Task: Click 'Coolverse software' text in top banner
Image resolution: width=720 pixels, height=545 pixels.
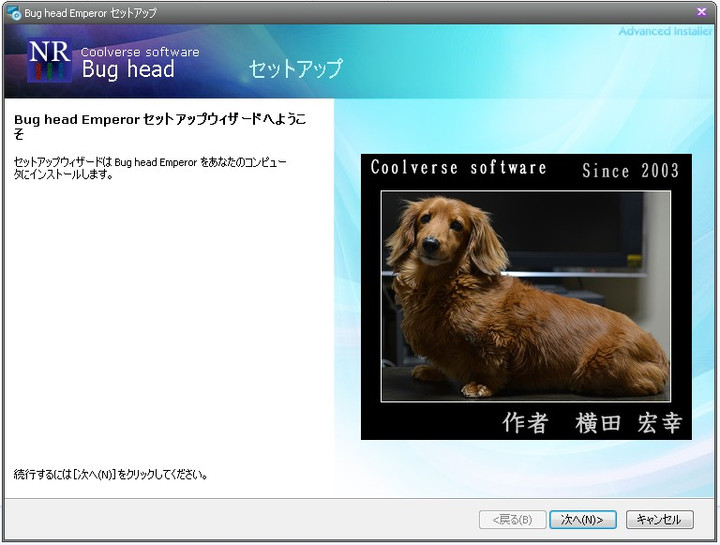Action: coord(140,52)
